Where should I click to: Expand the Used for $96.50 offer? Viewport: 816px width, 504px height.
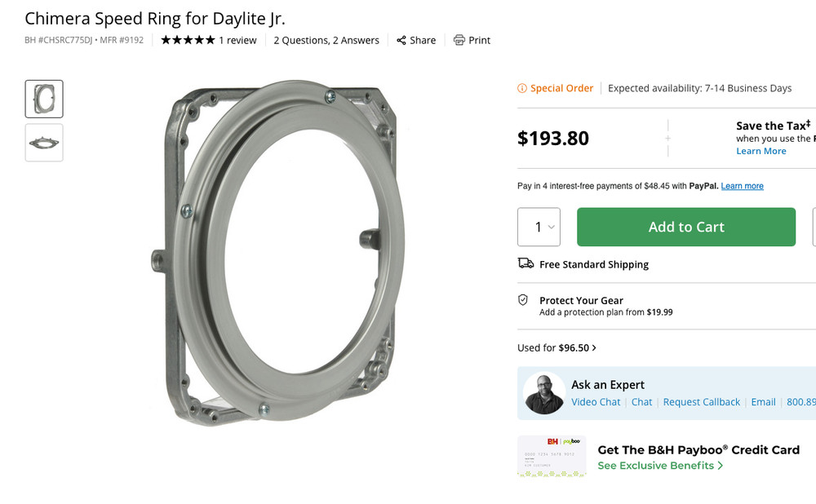click(x=557, y=347)
